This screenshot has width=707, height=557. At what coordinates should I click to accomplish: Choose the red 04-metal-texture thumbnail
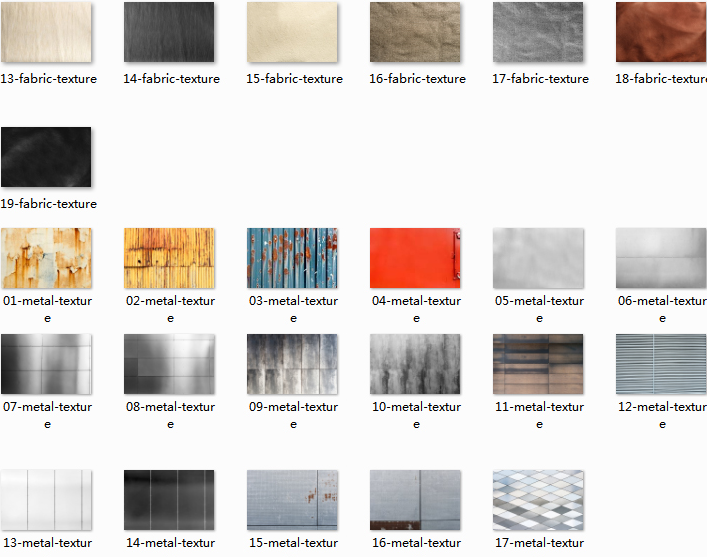tap(415, 258)
